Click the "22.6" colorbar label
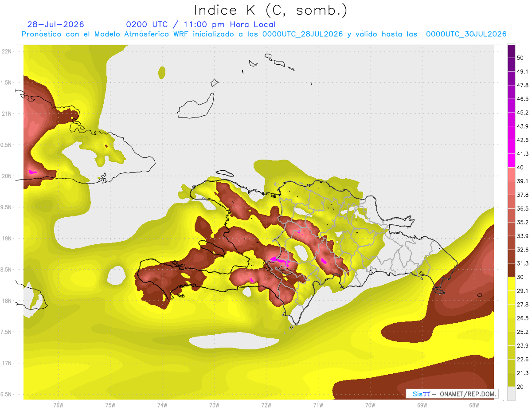532x411 pixels. tap(522, 359)
